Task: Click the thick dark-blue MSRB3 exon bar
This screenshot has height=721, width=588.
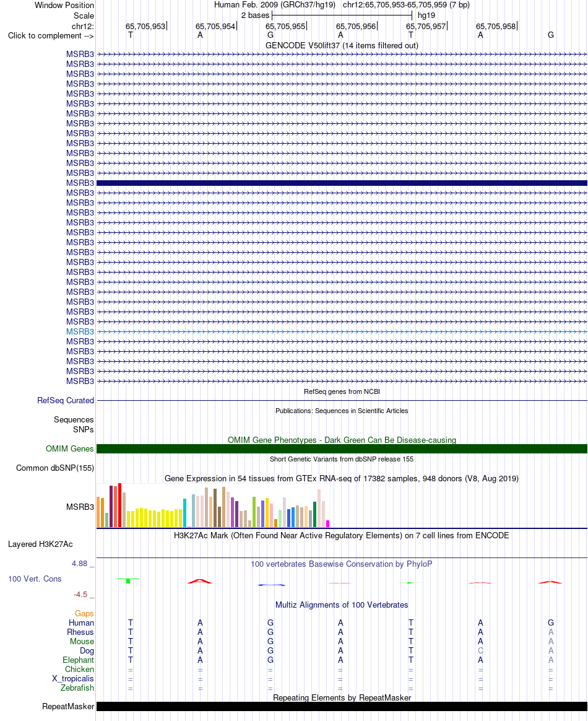Action: [342, 183]
